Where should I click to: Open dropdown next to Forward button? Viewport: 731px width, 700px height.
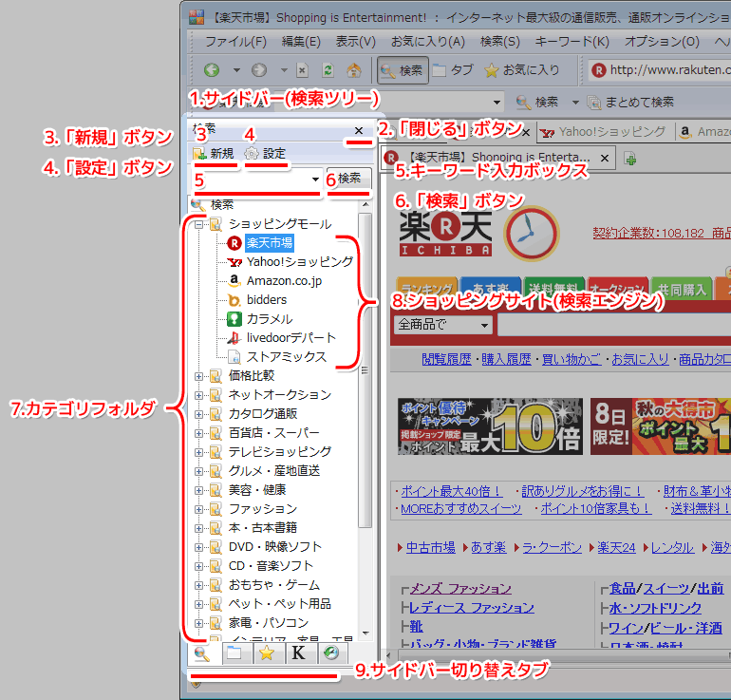pos(284,70)
